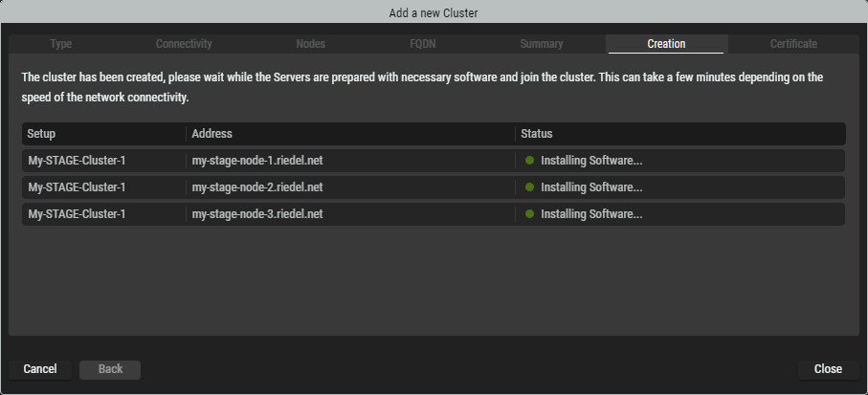Click the Status column header
This screenshot has width=868, height=395.
(536, 134)
